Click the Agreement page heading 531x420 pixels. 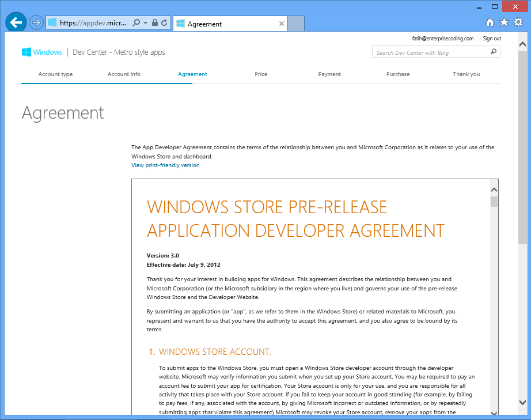pyautogui.click(x=63, y=113)
